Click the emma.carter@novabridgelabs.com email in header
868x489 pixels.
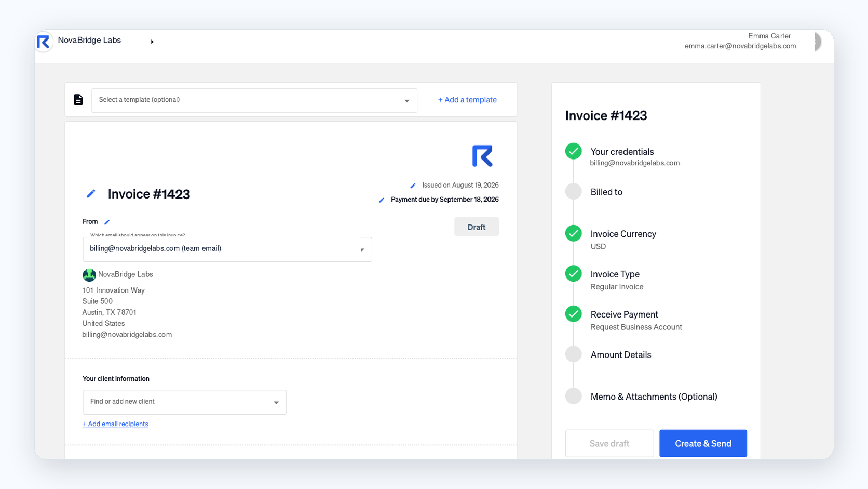tap(740, 46)
